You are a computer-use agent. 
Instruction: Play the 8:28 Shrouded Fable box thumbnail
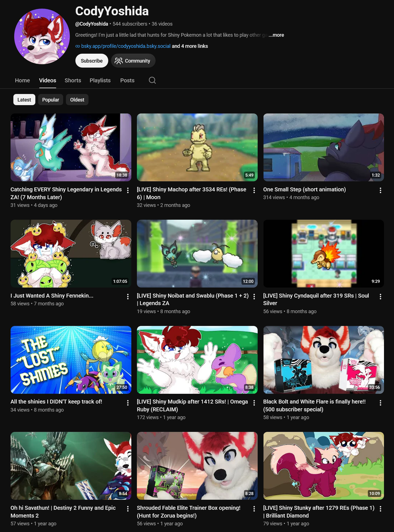[197, 466]
